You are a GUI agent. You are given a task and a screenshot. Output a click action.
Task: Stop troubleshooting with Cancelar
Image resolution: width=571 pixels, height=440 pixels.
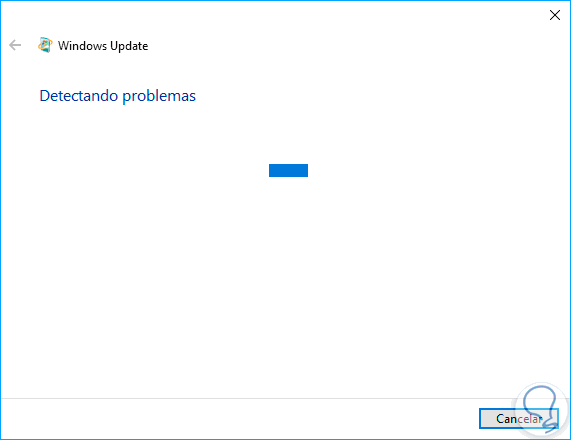pyautogui.click(x=519, y=419)
